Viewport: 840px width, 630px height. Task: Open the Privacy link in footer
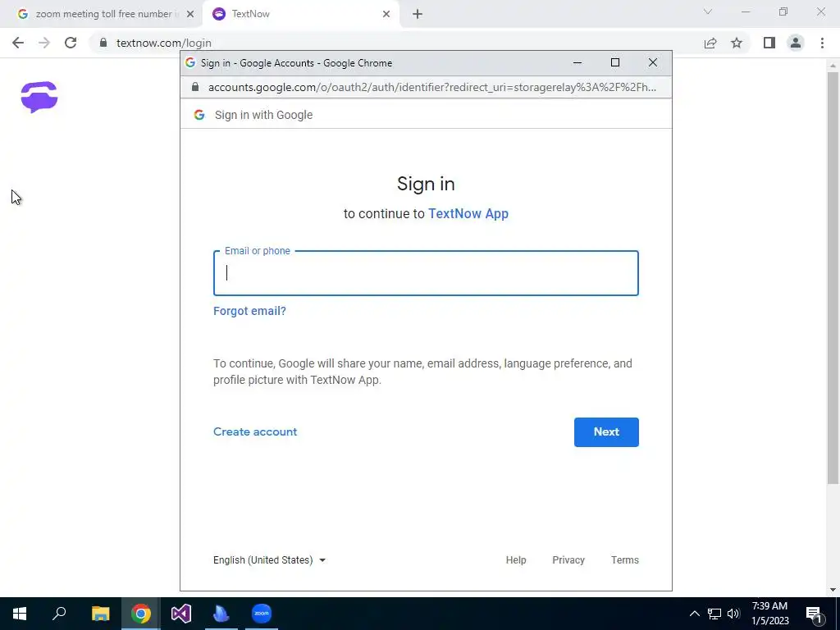click(568, 560)
